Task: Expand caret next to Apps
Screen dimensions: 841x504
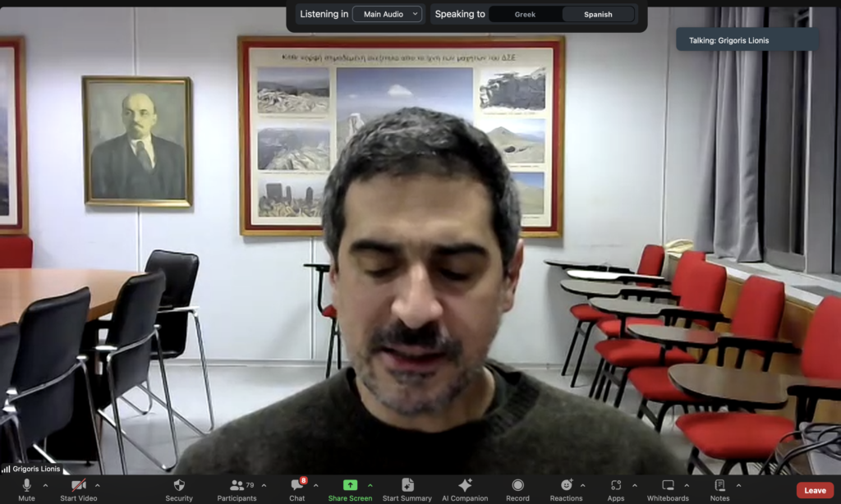Action: [x=635, y=485]
